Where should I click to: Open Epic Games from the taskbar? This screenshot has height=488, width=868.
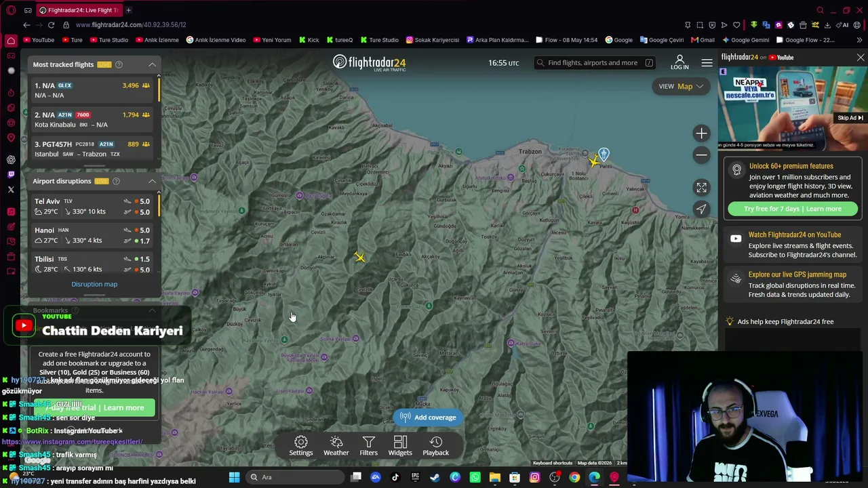coord(415,477)
